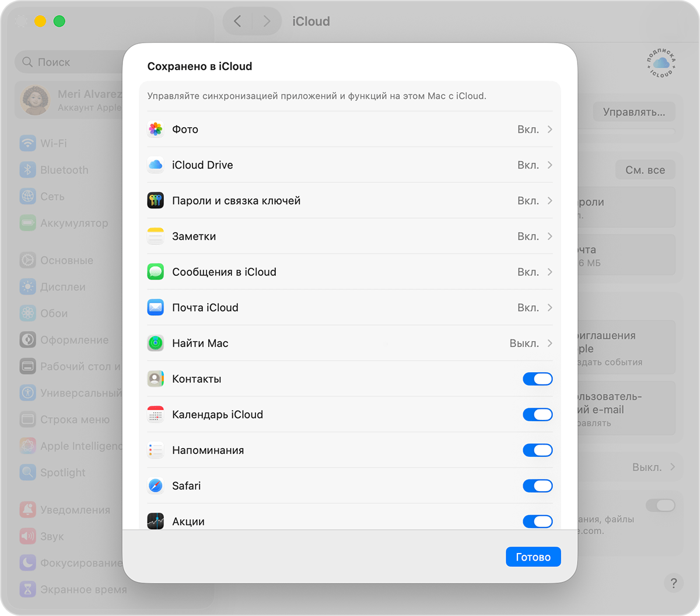Screen dimensions: 700x616
Task: Click the Bluetooth icon in sidebar
Action: 27,170
